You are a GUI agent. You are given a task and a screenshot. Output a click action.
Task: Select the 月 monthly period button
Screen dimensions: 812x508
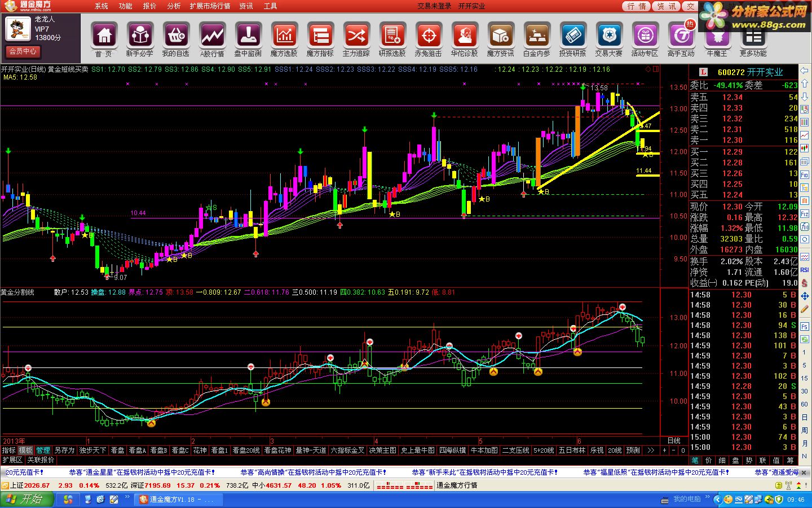(805, 444)
